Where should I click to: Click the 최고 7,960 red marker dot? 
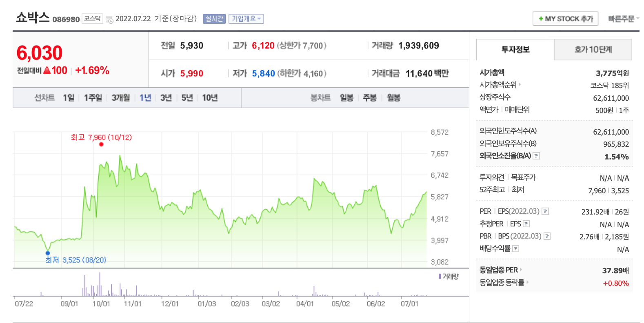pyautogui.click(x=101, y=144)
